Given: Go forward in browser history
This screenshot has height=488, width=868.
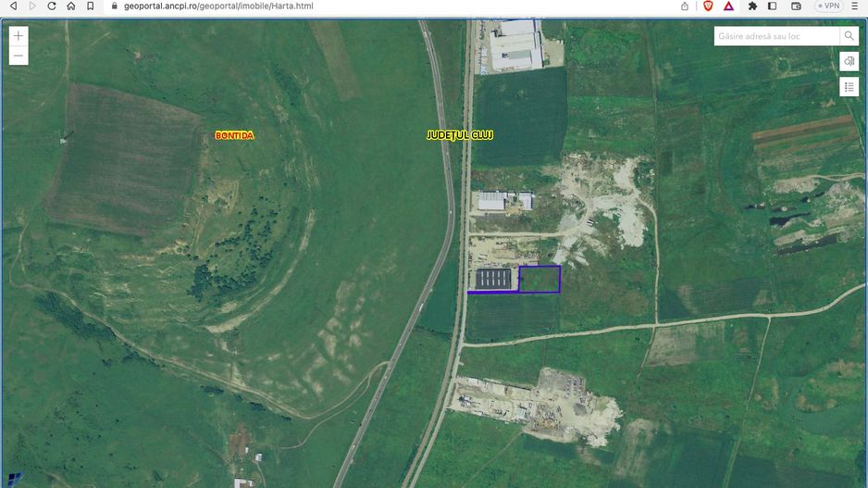Looking at the screenshot, I should 32,6.
